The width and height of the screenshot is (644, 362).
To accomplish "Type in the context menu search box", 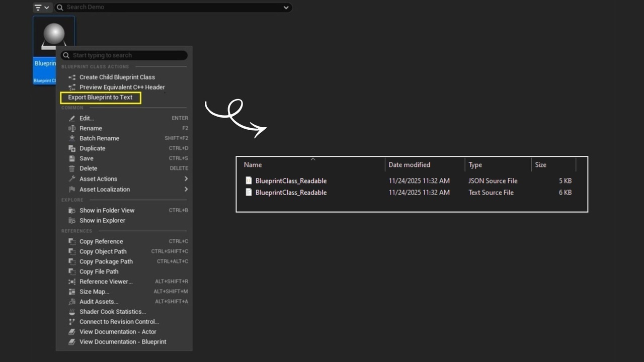I will pyautogui.click(x=128, y=55).
